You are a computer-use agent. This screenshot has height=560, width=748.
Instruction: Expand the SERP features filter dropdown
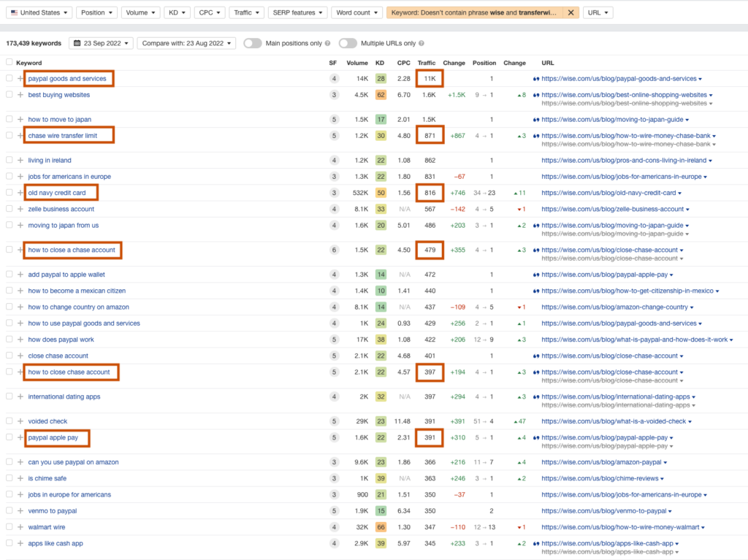298,13
